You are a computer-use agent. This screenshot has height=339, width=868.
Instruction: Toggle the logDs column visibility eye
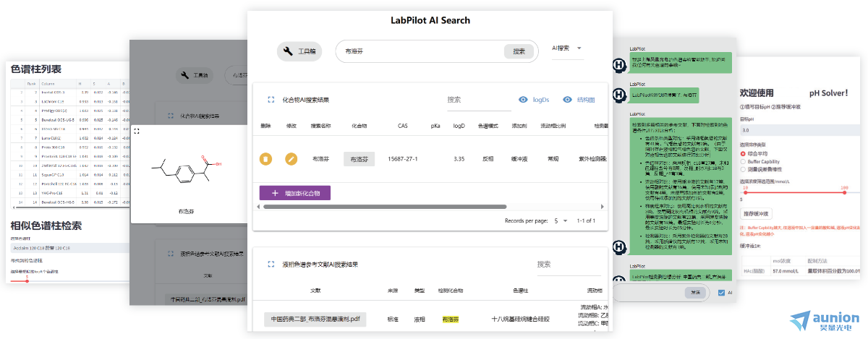(x=524, y=100)
